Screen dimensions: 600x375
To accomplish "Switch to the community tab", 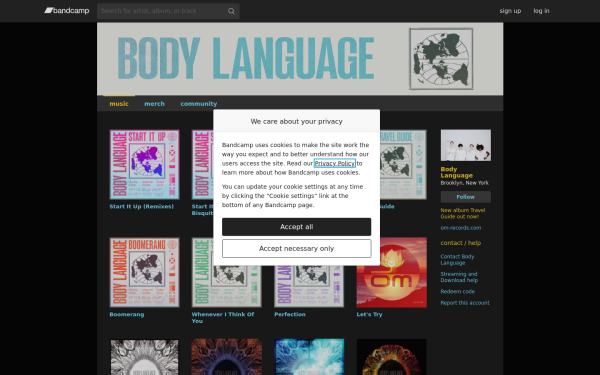I will point(199,104).
